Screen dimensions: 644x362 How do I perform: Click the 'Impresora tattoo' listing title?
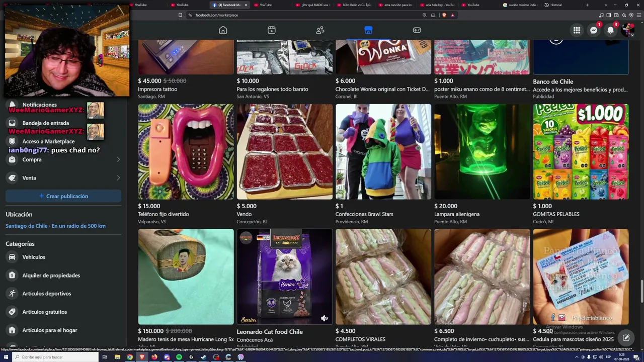pos(157,89)
